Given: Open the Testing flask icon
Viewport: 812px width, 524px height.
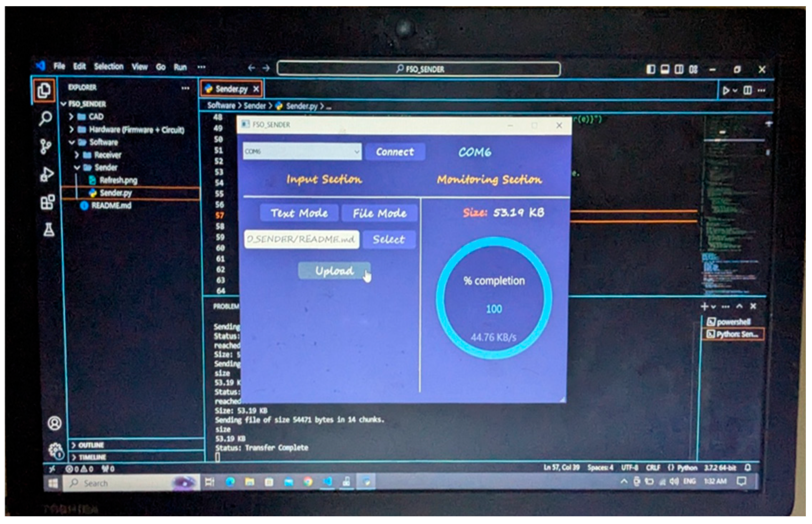Looking at the screenshot, I should click(49, 230).
